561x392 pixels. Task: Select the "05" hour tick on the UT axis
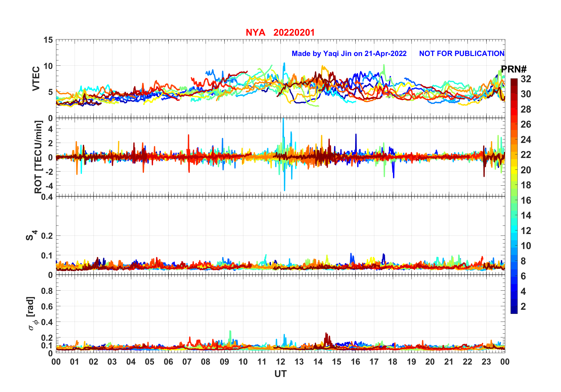coord(150,362)
